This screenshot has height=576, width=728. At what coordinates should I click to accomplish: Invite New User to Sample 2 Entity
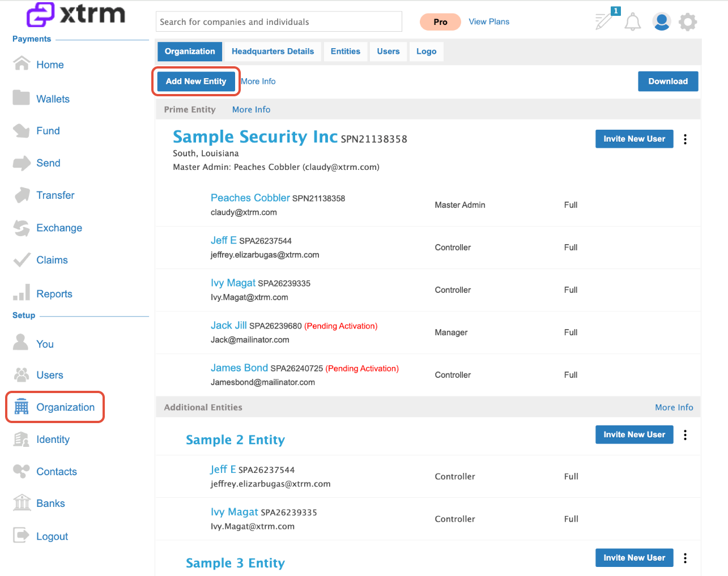[x=635, y=434]
